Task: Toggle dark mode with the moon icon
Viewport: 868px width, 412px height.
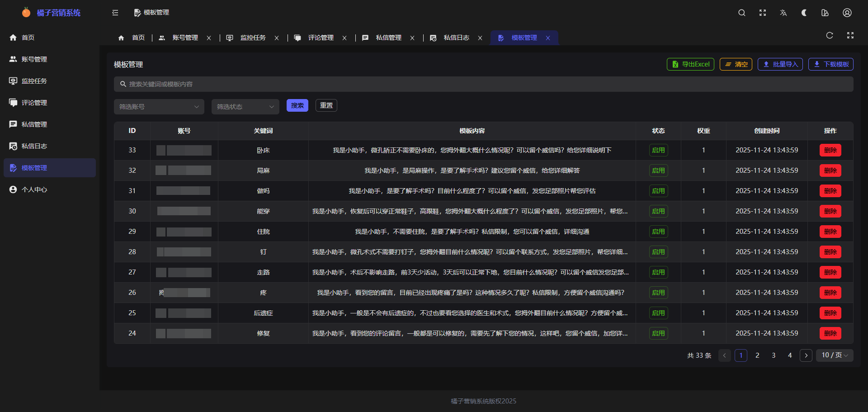Action: pos(804,13)
